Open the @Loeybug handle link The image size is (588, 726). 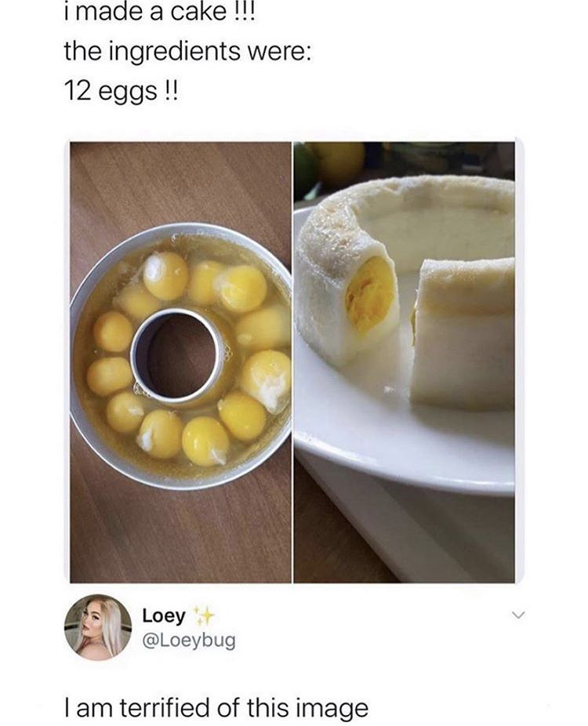(189, 641)
